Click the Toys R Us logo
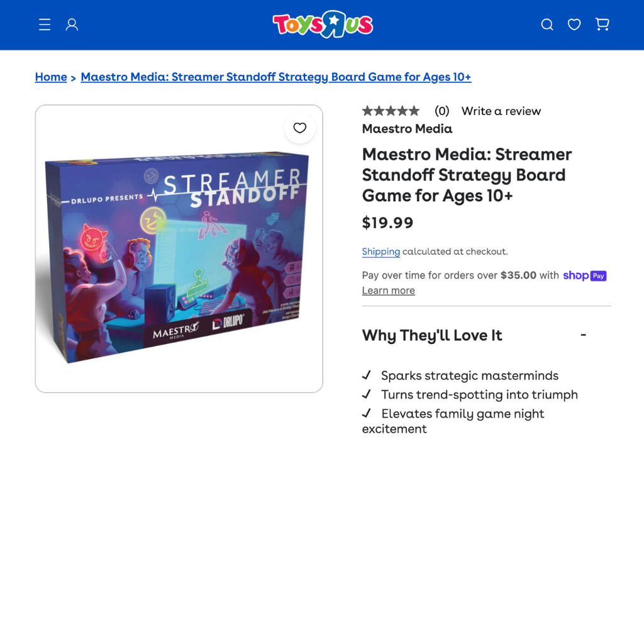 (x=323, y=25)
